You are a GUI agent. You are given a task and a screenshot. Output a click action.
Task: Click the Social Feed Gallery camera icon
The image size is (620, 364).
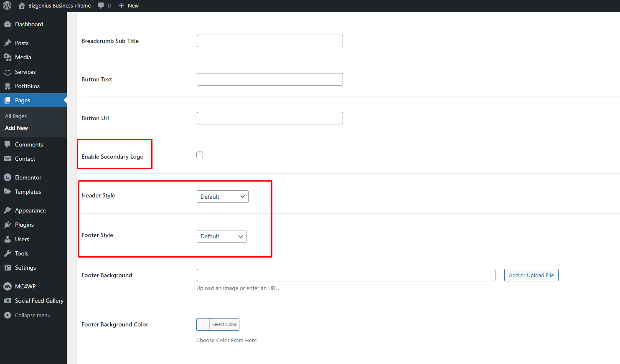tap(8, 301)
